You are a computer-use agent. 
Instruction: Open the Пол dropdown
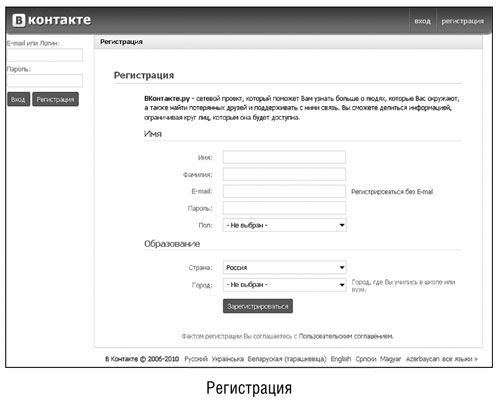[284, 225]
